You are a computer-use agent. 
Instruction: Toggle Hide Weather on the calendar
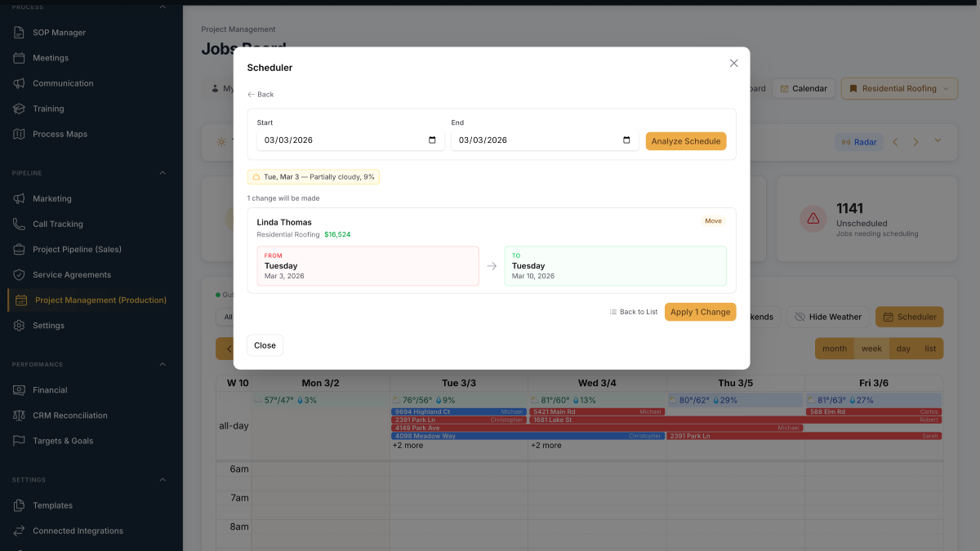click(828, 317)
